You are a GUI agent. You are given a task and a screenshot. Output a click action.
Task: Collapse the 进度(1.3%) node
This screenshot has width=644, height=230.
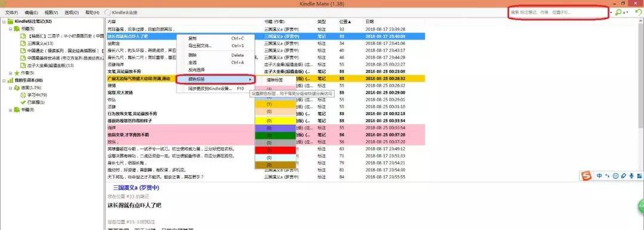tap(10, 88)
